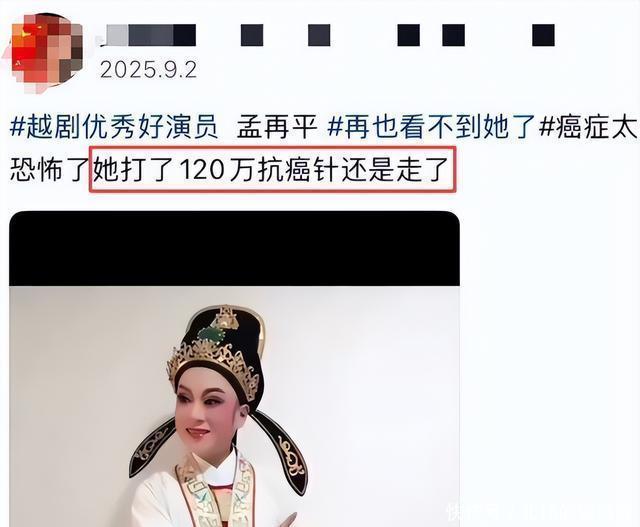Screen dimensions: 640x527
Task: Click the post date 2025.9.2
Action: click(x=149, y=70)
